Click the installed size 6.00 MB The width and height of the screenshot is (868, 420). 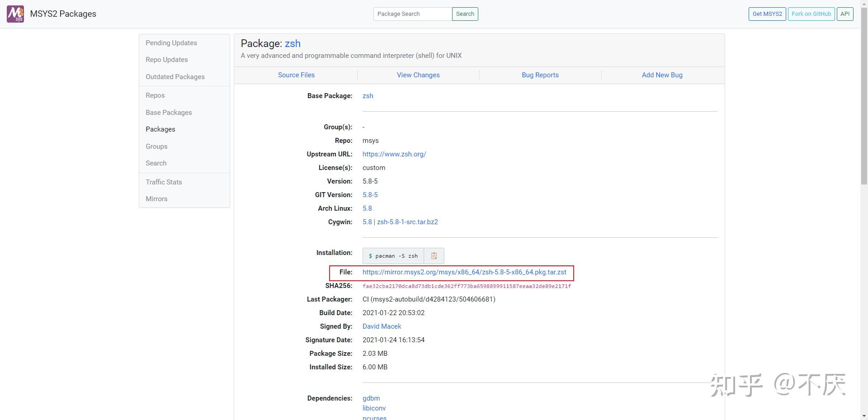[x=375, y=367]
